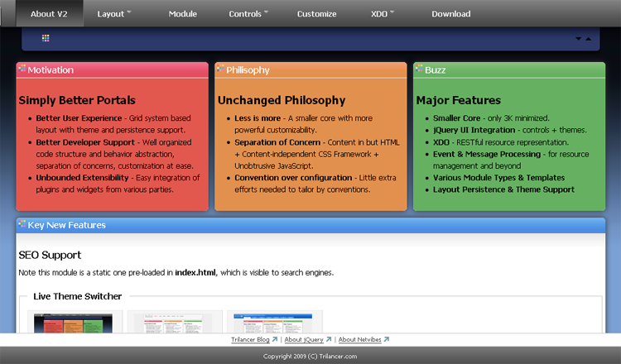Open the Customize menu item
The image size is (621, 364).
point(316,14)
